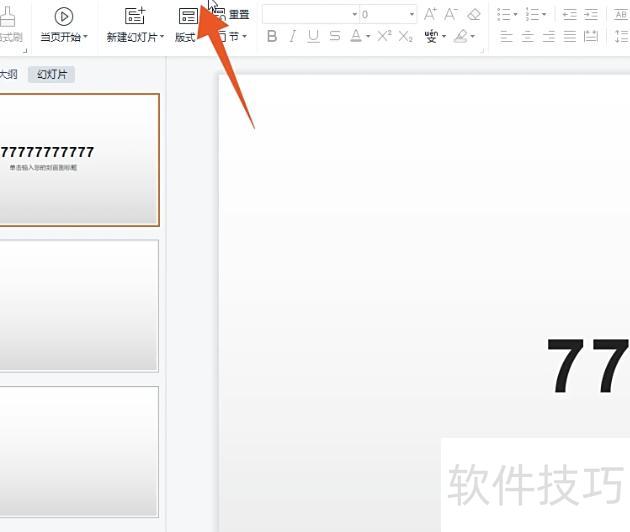The width and height of the screenshot is (630, 532).
Task: Switch to the 大纲 outline tab
Action: (x=8, y=74)
